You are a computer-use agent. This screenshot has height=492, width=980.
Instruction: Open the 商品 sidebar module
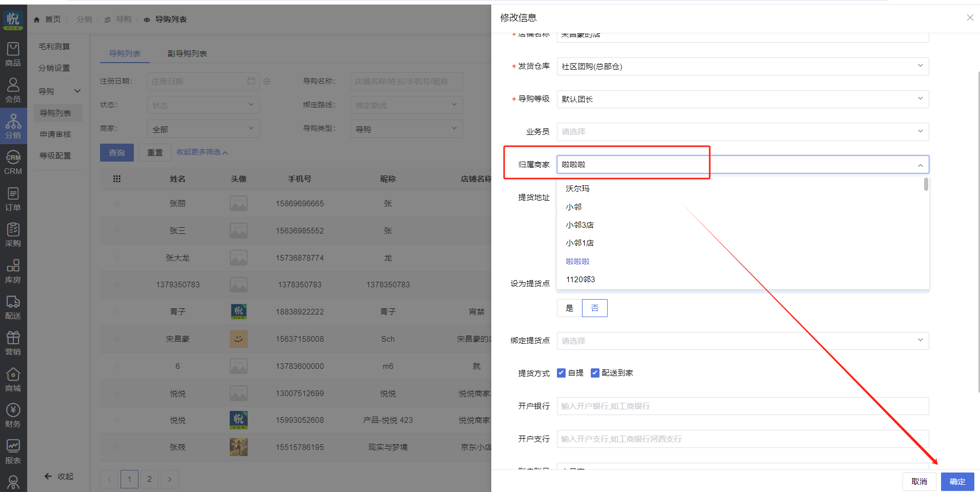click(x=13, y=54)
